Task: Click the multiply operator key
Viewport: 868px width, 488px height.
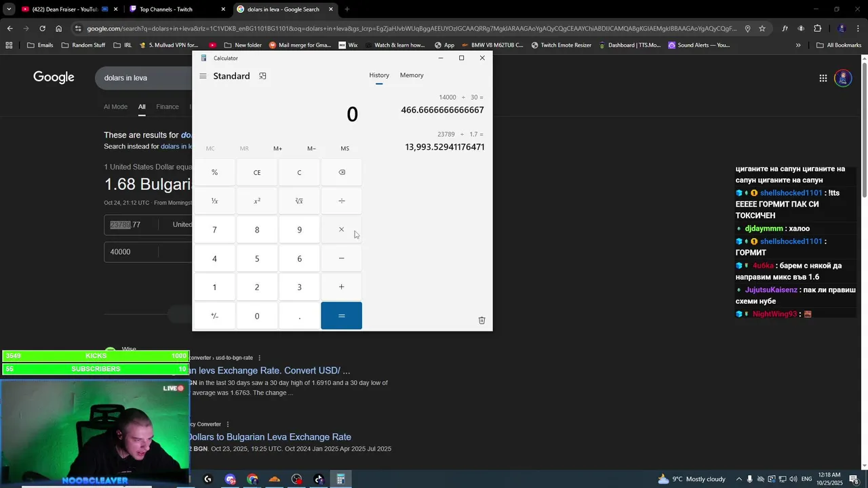Action: point(341,230)
